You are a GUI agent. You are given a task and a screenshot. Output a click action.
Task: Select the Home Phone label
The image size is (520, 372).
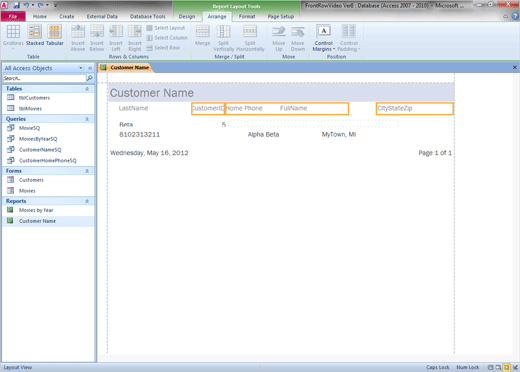[244, 108]
